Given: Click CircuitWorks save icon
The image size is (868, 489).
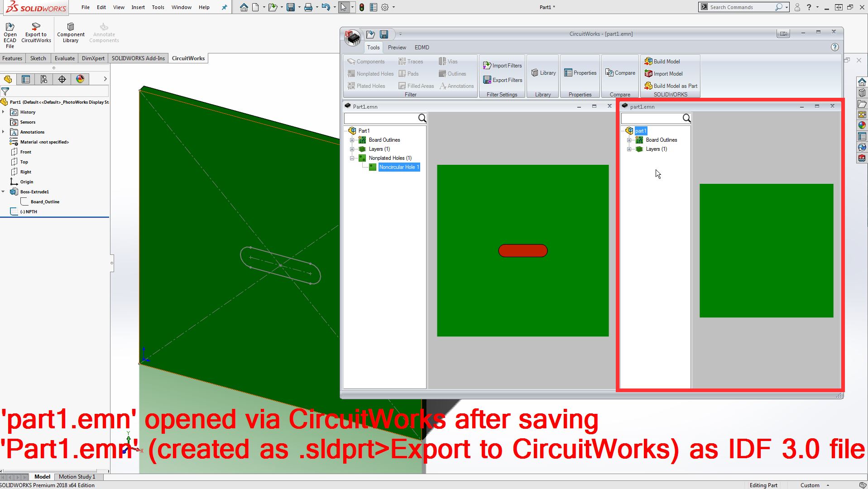Looking at the screenshot, I should click(384, 34).
